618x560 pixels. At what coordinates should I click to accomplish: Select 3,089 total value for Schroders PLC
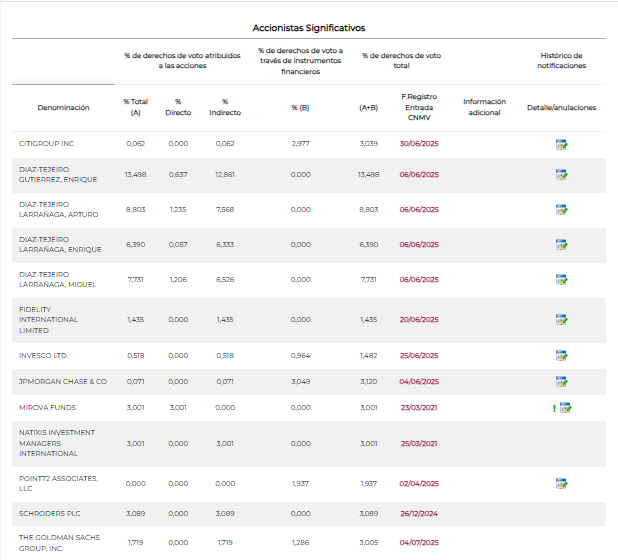pos(136,513)
